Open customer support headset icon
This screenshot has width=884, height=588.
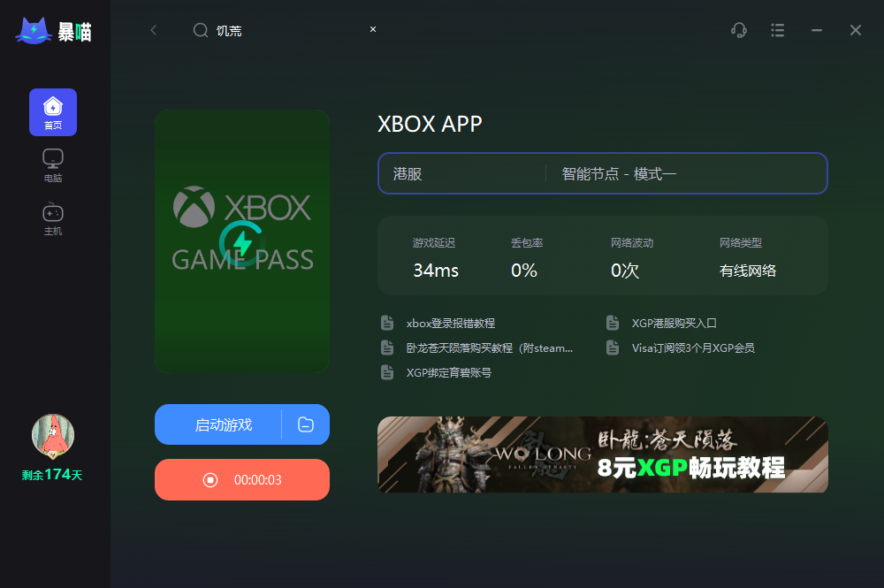tap(738, 30)
